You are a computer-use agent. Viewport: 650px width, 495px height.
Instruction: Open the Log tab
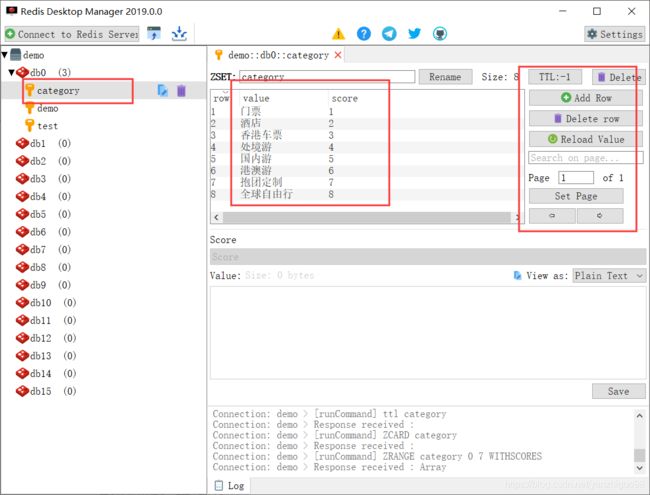[230, 486]
